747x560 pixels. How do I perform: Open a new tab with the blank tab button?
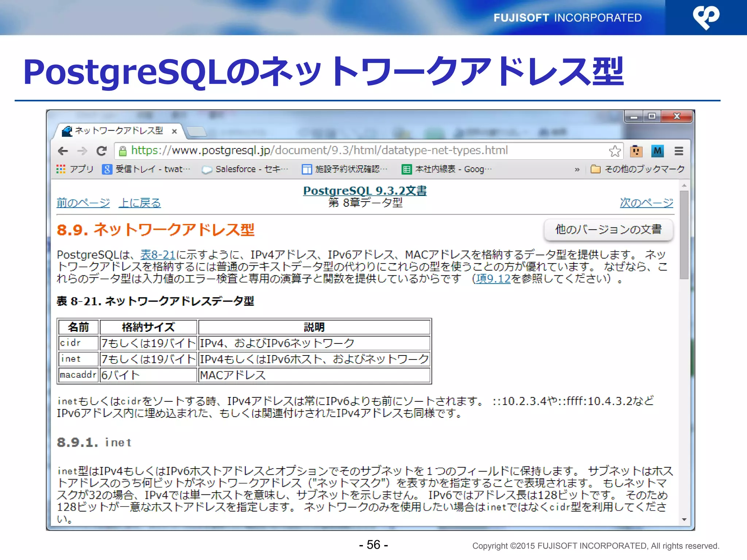point(196,131)
